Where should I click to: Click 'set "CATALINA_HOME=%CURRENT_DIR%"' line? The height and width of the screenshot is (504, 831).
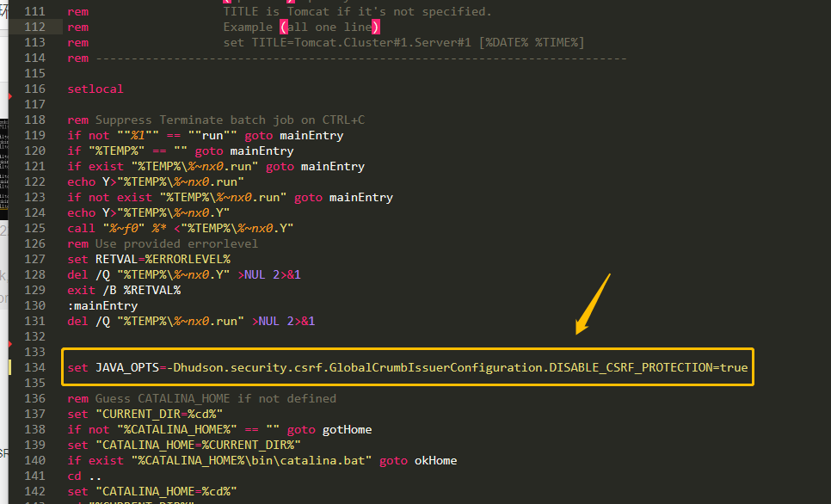point(184,445)
